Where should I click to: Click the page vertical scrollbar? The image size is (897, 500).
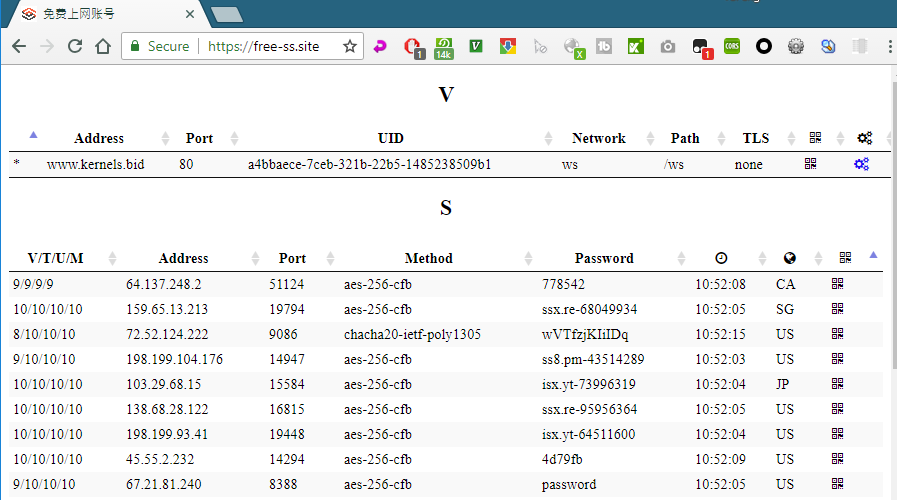pos(894,226)
